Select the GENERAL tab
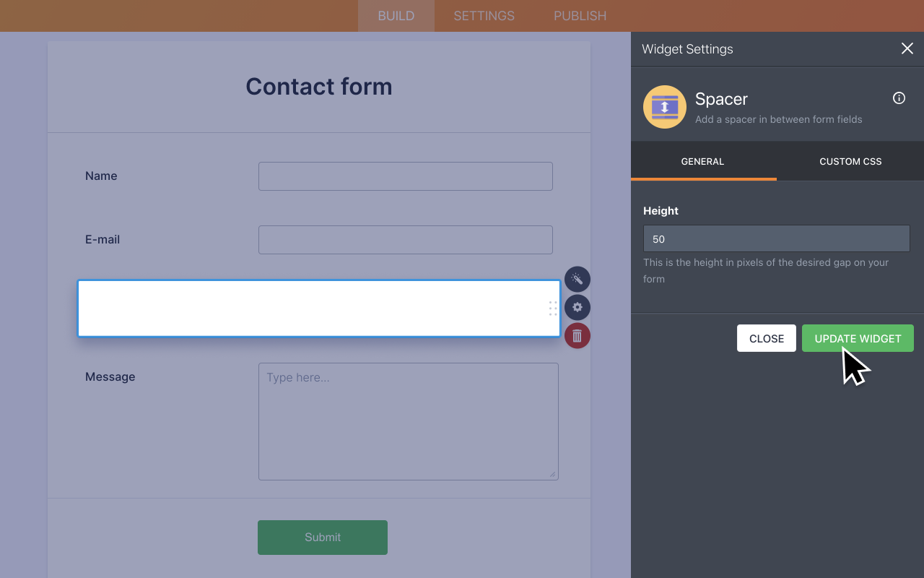Screen dimensions: 924x578 (702, 161)
